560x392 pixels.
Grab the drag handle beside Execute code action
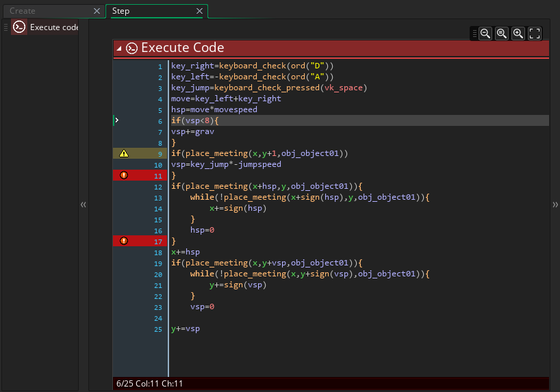tap(5, 27)
